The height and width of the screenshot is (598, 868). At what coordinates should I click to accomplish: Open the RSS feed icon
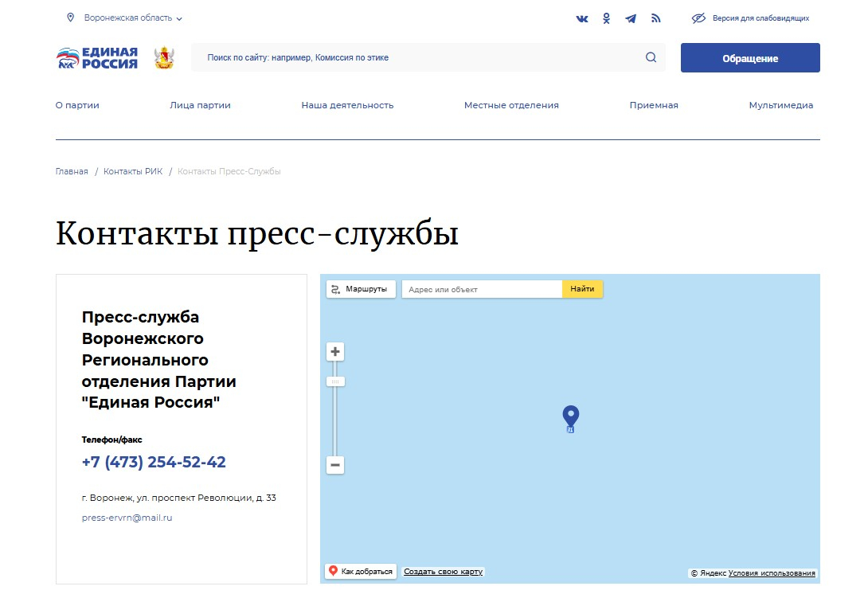656,18
